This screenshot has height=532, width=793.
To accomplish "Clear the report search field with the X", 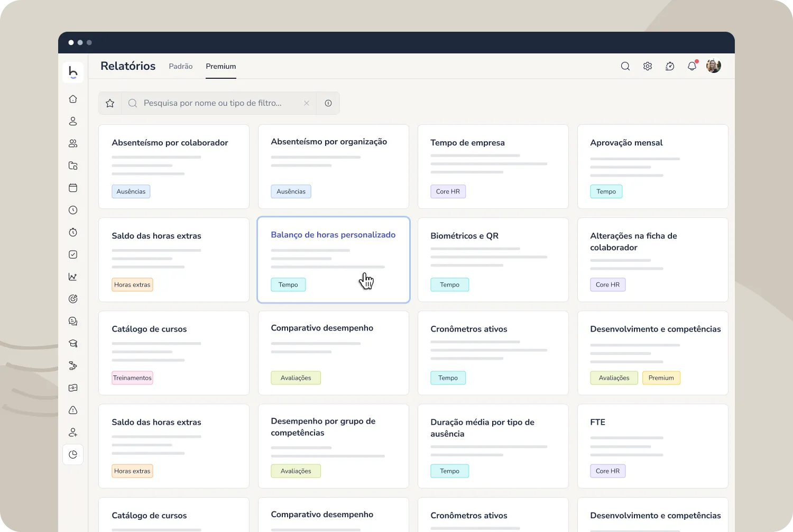I will pyautogui.click(x=307, y=103).
